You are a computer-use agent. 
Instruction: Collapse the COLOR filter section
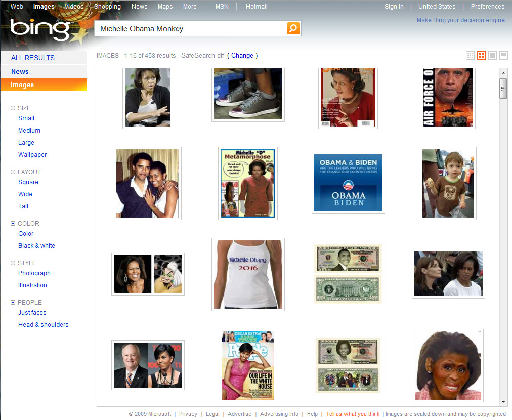click(x=13, y=224)
